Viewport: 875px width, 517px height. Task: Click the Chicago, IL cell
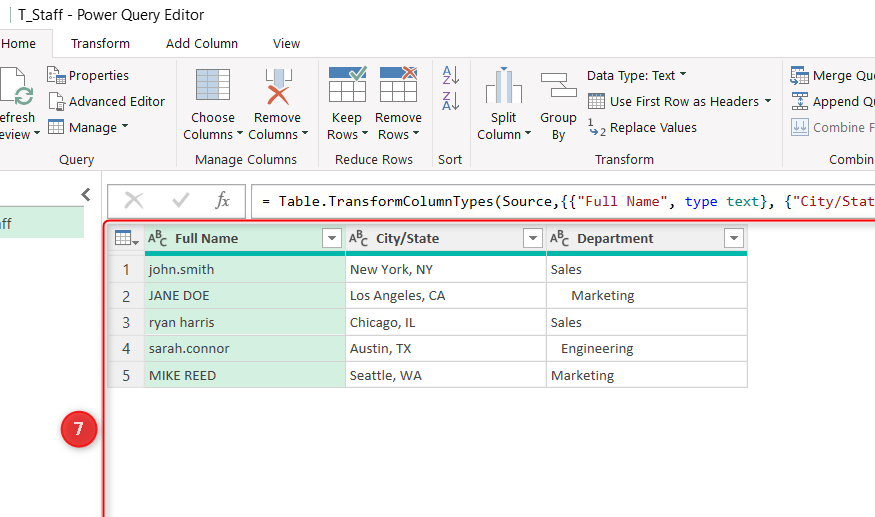445,323
